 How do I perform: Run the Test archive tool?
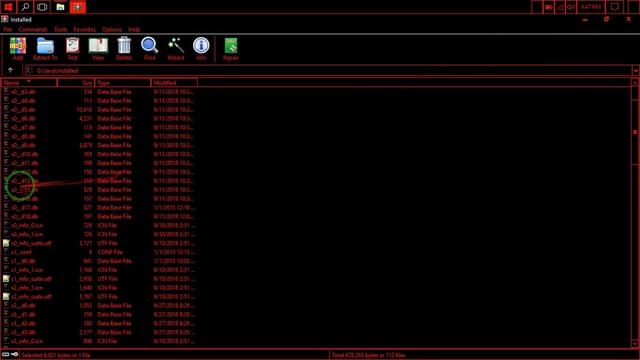[x=73, y=46]
